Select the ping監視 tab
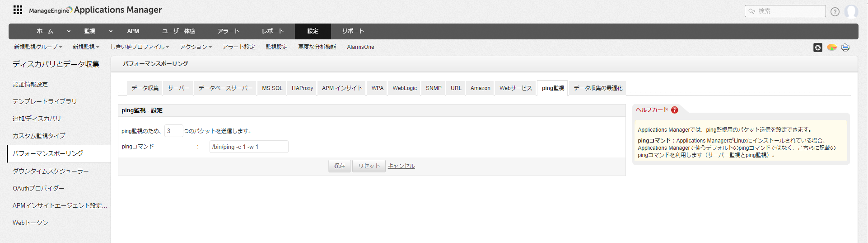Screen dimensions: 868x243 coord(553,88)
